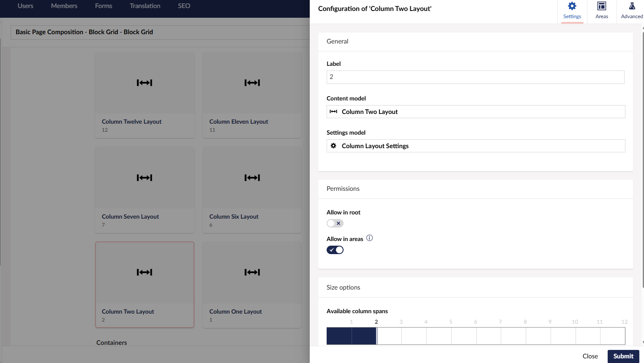Click the Column Eleven Layout block icon
The height and width of the screenshot is (363, 644).
[252, 83]
